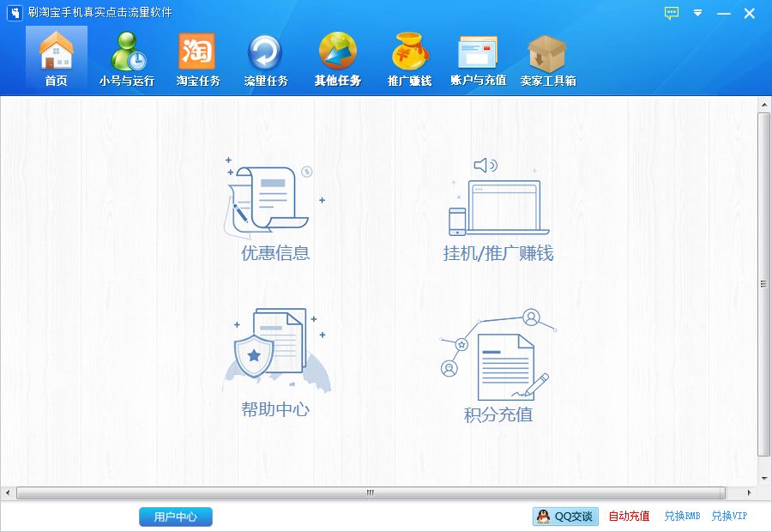Expand the title bar dropdown arrow

pyautogui.click(x=697, y=13)
